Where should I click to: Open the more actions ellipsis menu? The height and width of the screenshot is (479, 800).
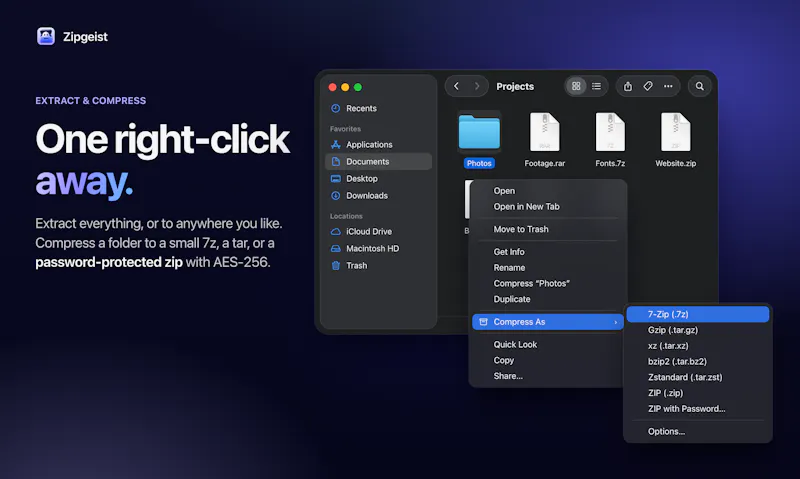pos(668,86)
